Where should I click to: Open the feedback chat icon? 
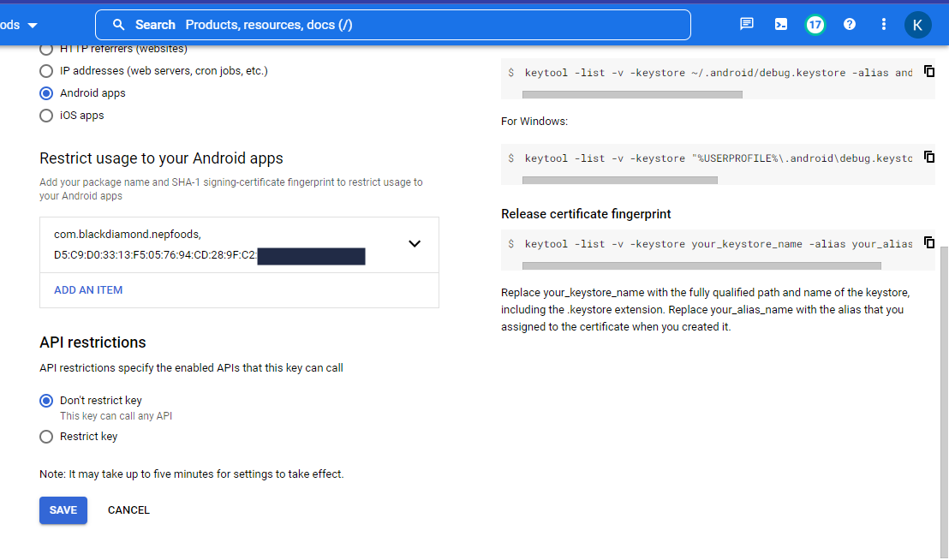746,24
